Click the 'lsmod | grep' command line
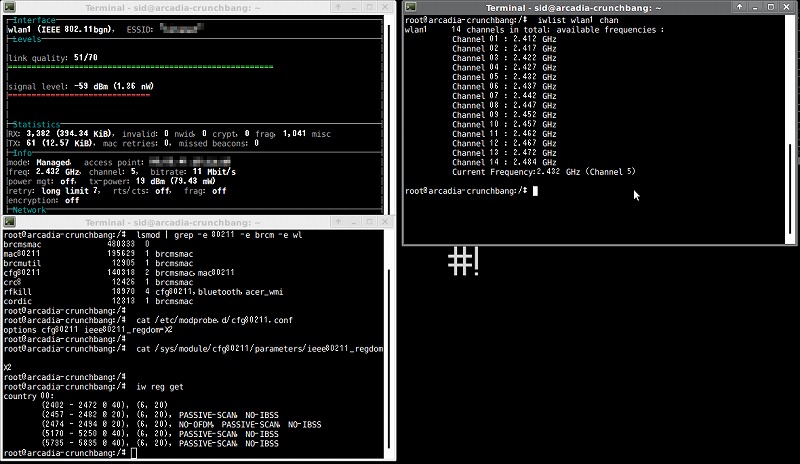800x464 pixels. [x=219, y=235]
